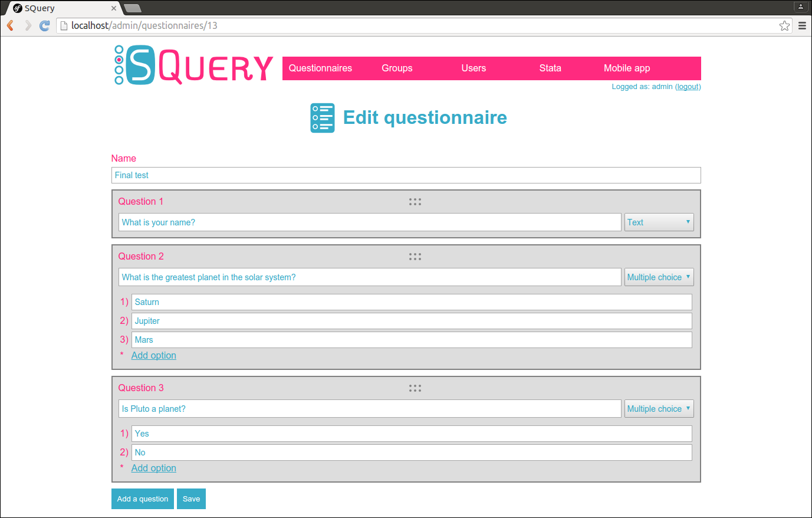Viewport: 812px width, 518px height.
Task: Open the browser hamburger menu
Action: click(x=802, y=25)
